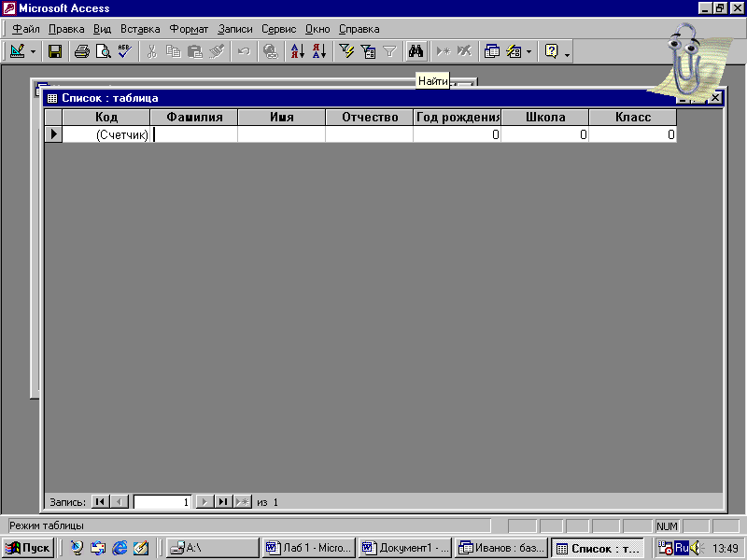This screenshot has width=747, height=560.
Task: Open the Вставка menu
Action: (140, 30)
